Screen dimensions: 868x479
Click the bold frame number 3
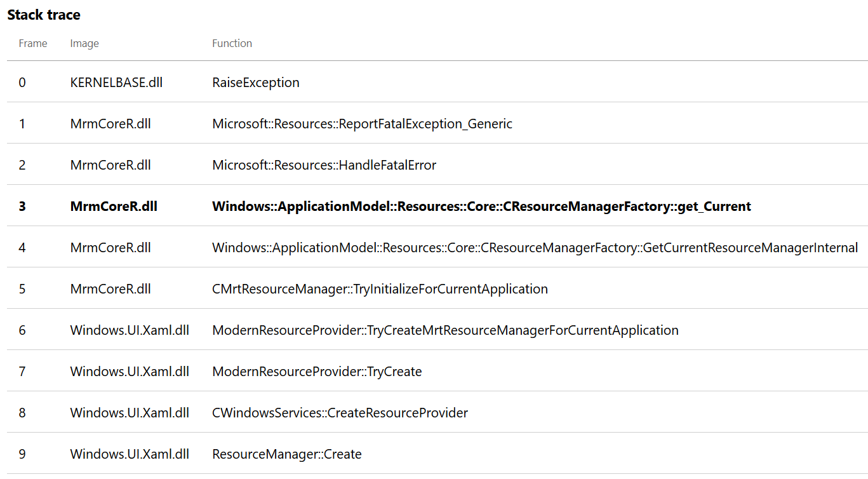(x=22, y=206)
